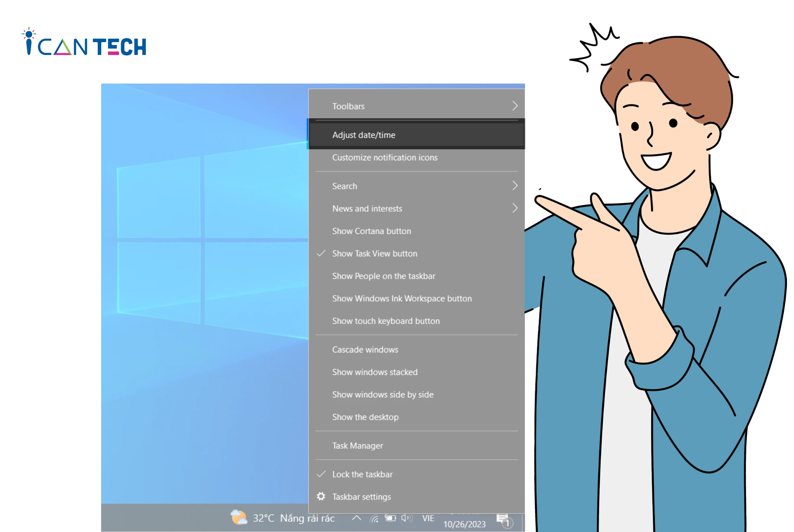Click the ICANTECH logo

84,42
